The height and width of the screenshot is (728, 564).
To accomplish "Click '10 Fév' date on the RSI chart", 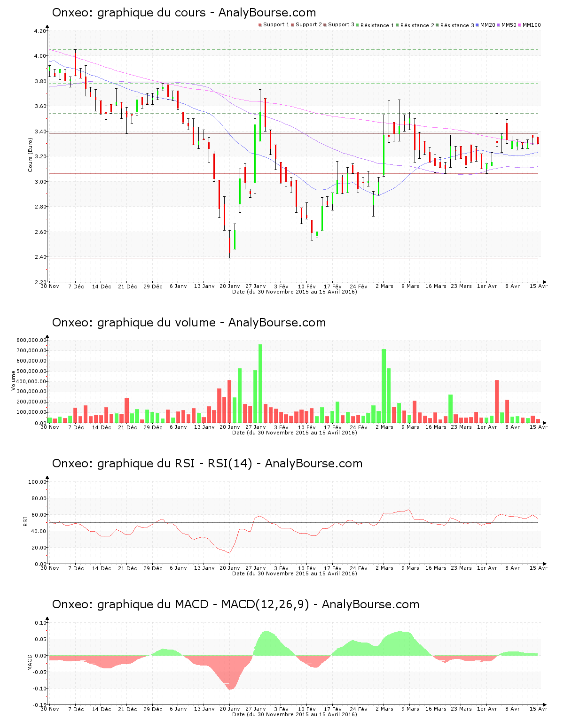I will [307, 568].
